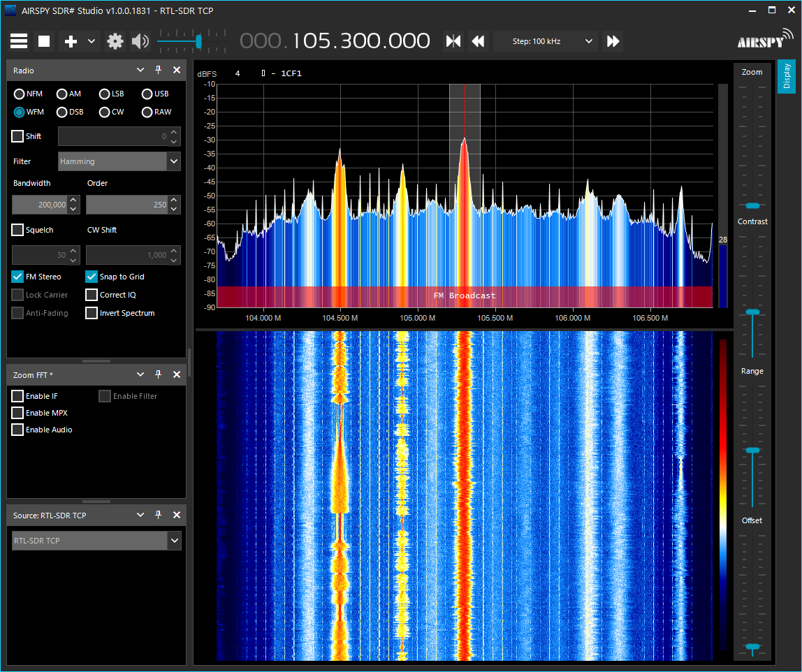This screenshot has width=802, height=672.
Task: Step frequency up with fast-forward arrows
Action: click(x=613, y=41)
